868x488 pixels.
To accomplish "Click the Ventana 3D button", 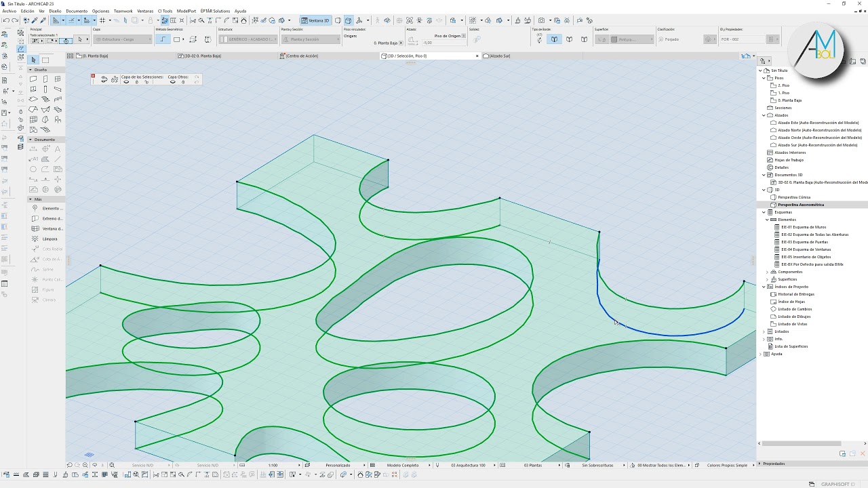I will pos(315,20).
